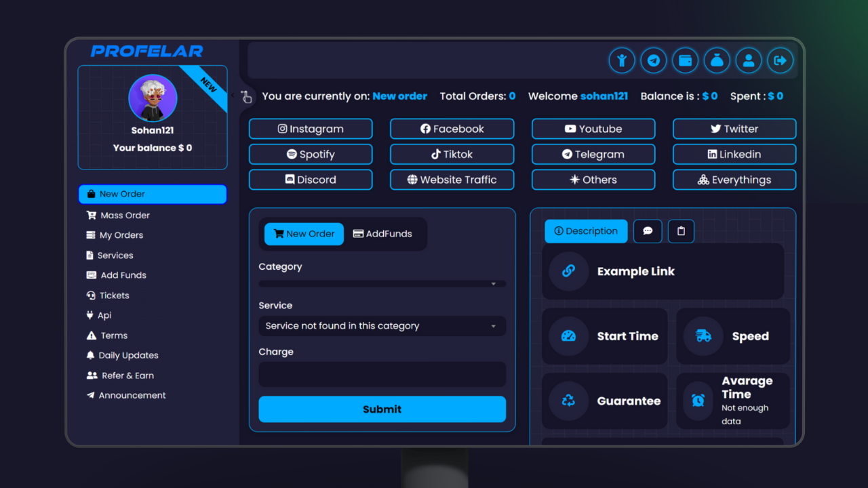Click the money bag icon in header

(x=717, y=60)
